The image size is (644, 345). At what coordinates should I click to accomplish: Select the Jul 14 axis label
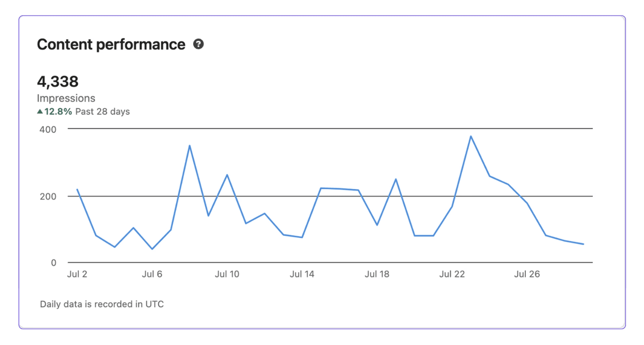303,274
